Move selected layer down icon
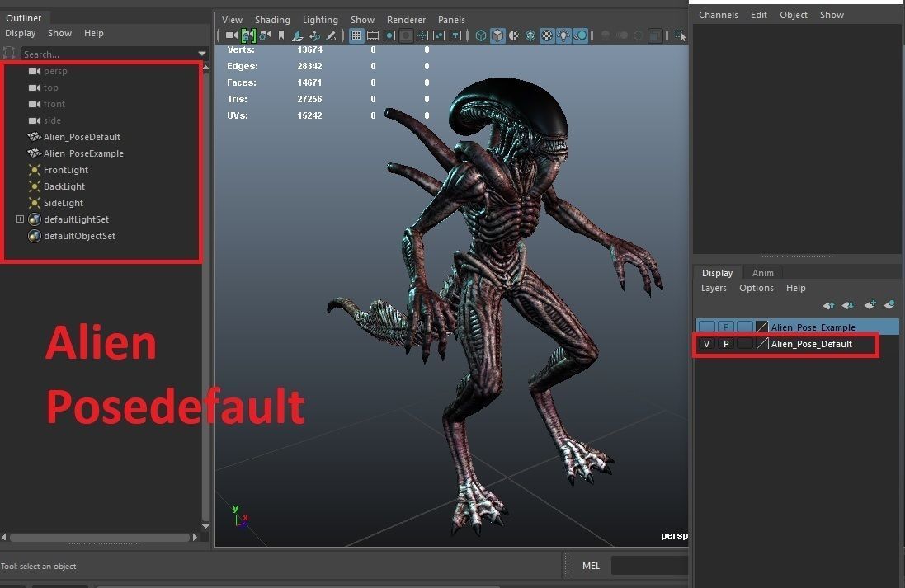The width and height of the screenshot is (905, 588). point(848,305)
